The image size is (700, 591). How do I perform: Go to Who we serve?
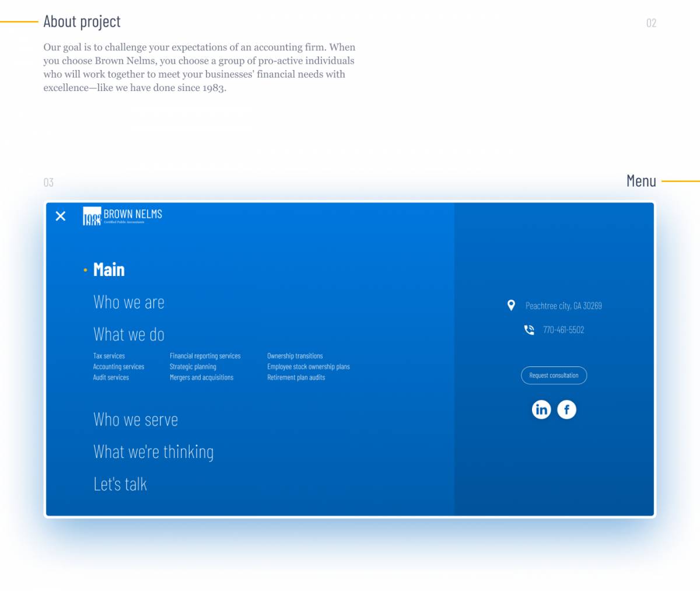[x=136, y=419]
